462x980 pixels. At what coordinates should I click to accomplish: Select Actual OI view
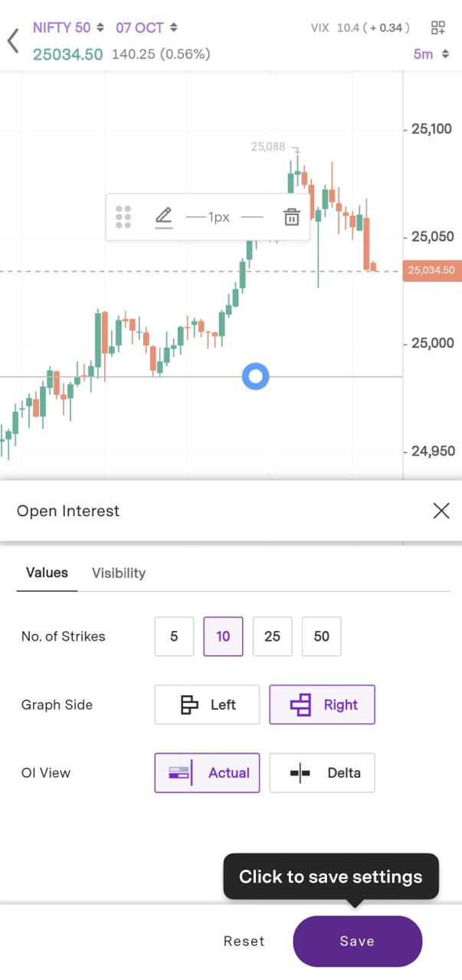207,773
